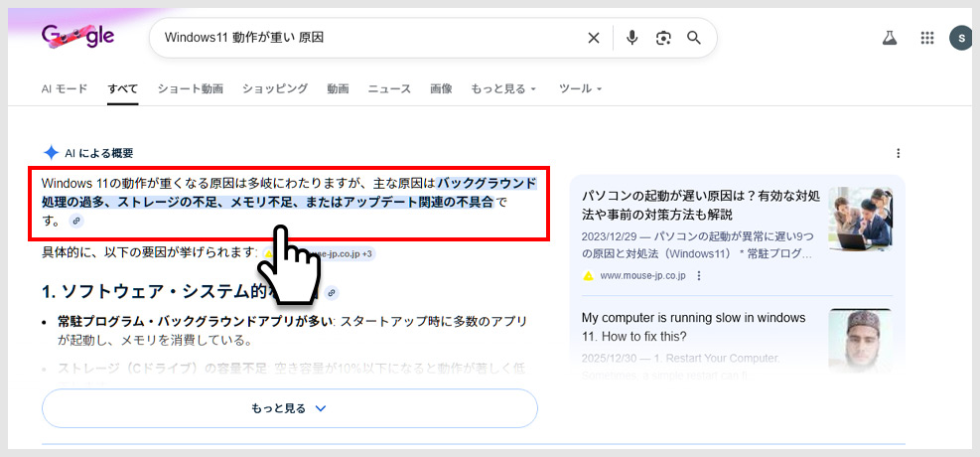Click the link chip icon after です。
This screenshot has height=457, width=980.
click(75, 221)
